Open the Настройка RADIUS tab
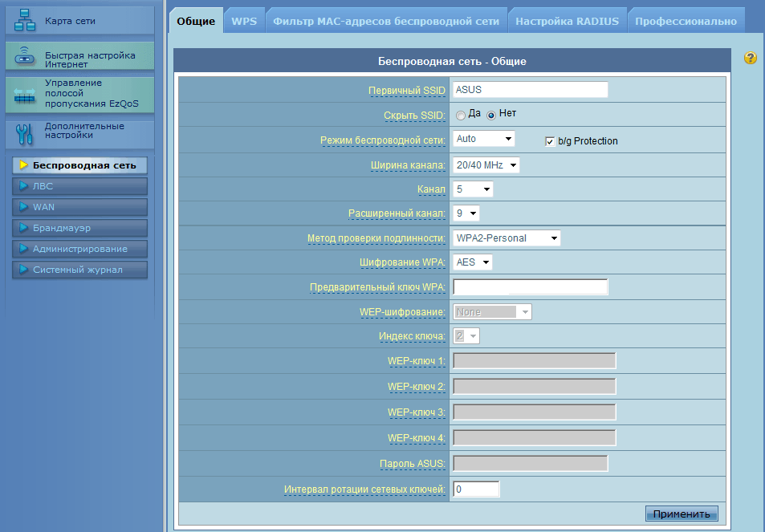This screenshot has height=532, width=765. point(567,22)
